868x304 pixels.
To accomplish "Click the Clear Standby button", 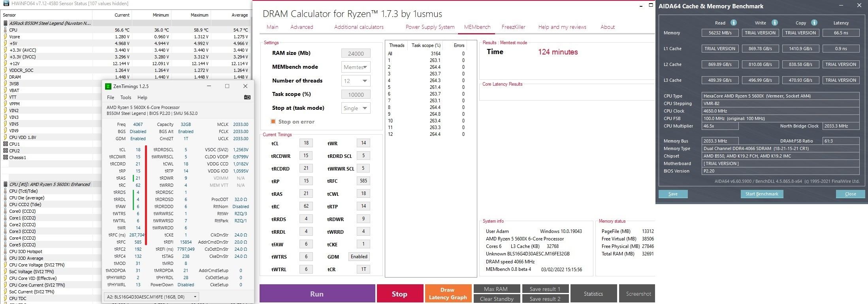I will (x=497, y=299).
